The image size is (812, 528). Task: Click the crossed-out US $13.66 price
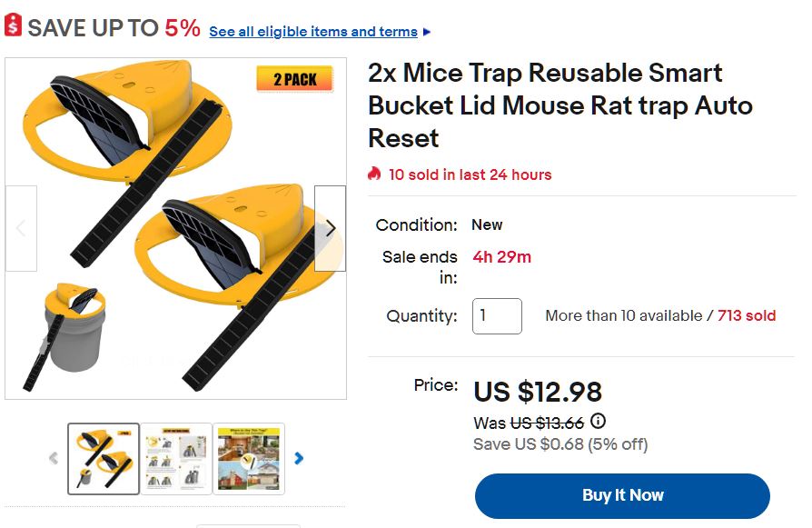[x=547, y=423]
